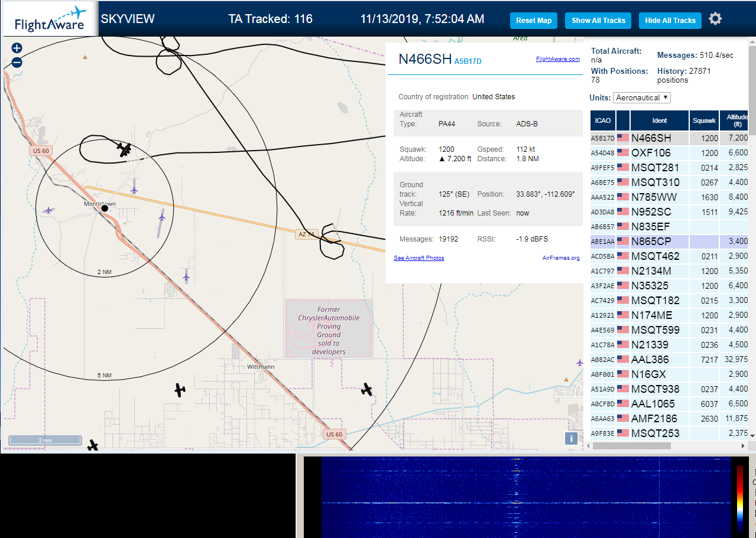Click the Reset Map button

[534, 20]
